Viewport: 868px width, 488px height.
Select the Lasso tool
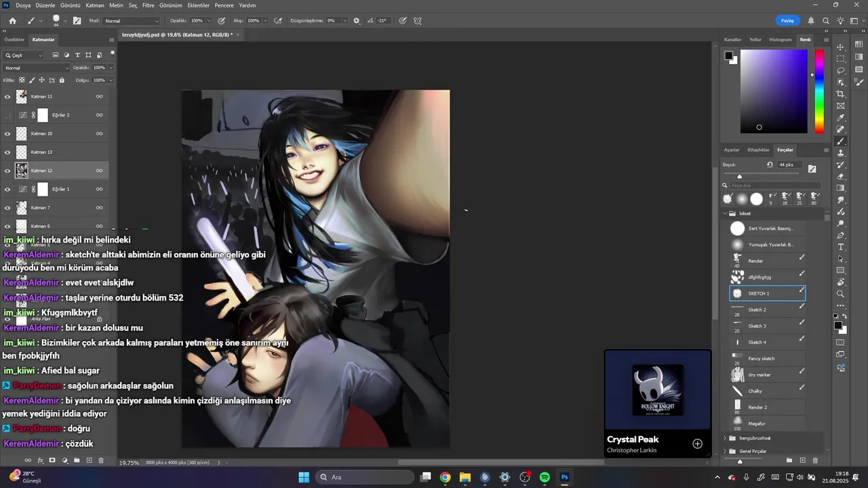[x=841, y=70]
